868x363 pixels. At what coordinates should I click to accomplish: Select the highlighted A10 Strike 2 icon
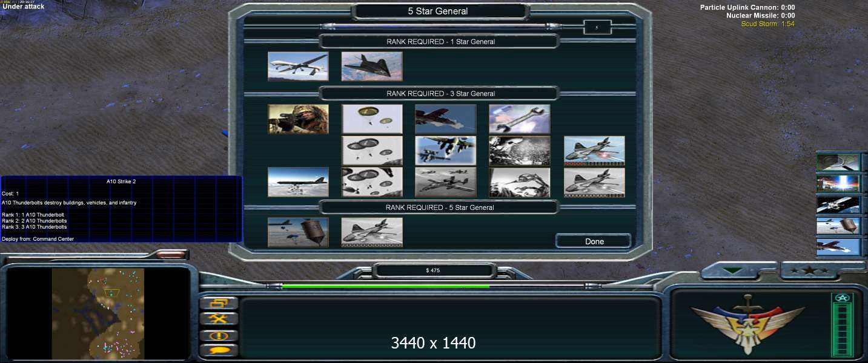446,151
